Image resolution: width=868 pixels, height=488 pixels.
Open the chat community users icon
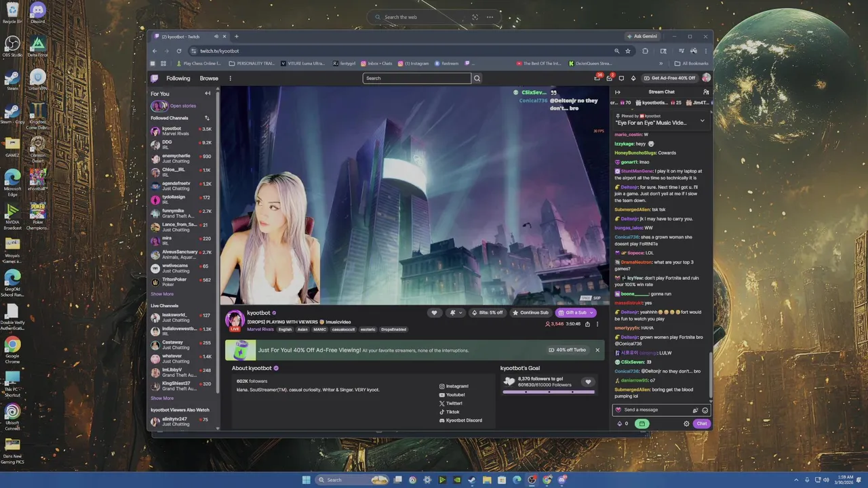pos(706,92)
